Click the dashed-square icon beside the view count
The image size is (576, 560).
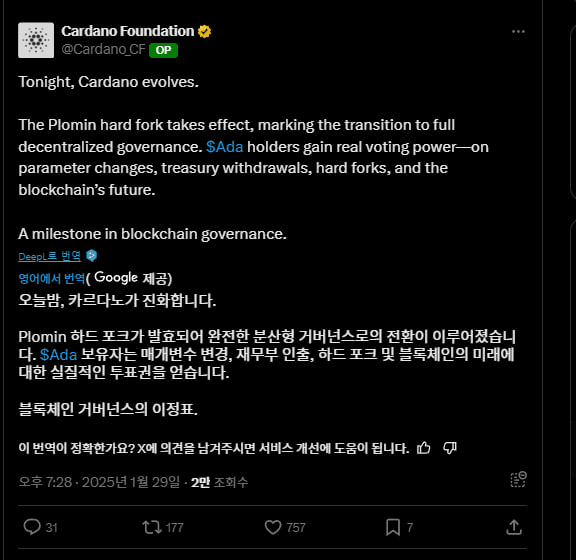(x=518, y=480)
